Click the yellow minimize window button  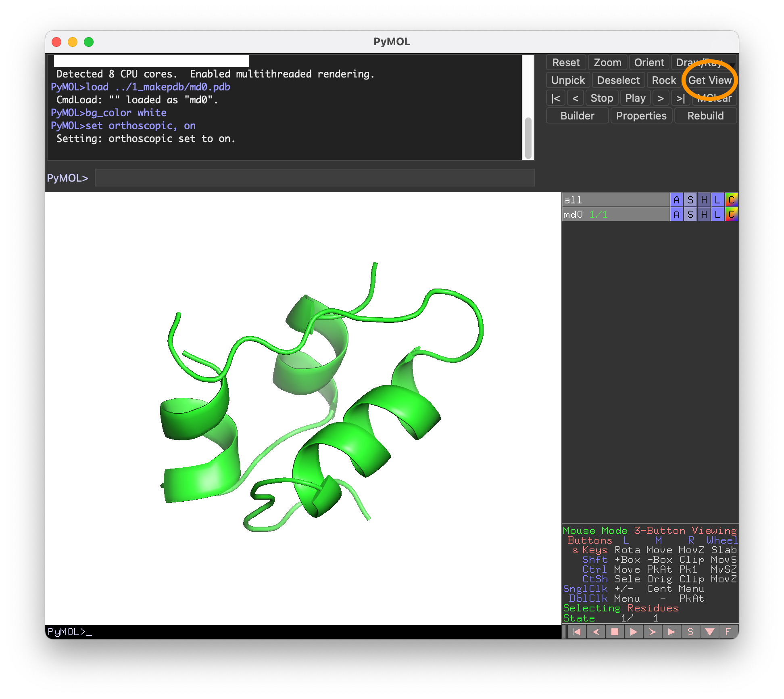click(73, 42)
